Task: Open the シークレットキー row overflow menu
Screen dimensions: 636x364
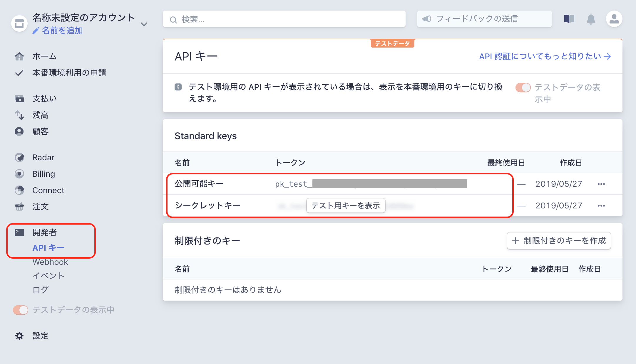Action: (601, 205)
